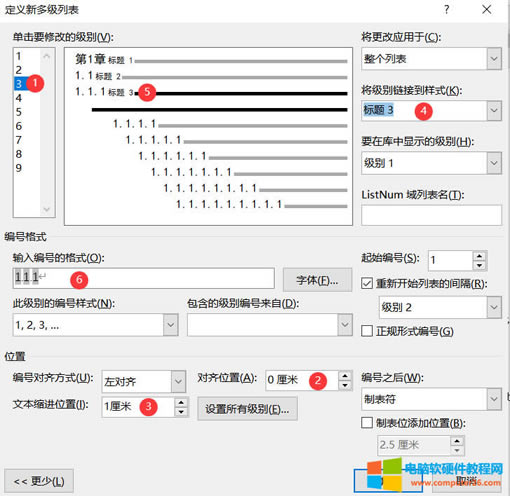This screenshot has width=510, height=496.
Task: Collapse options with the 更少 button
Action: (39, 481)
